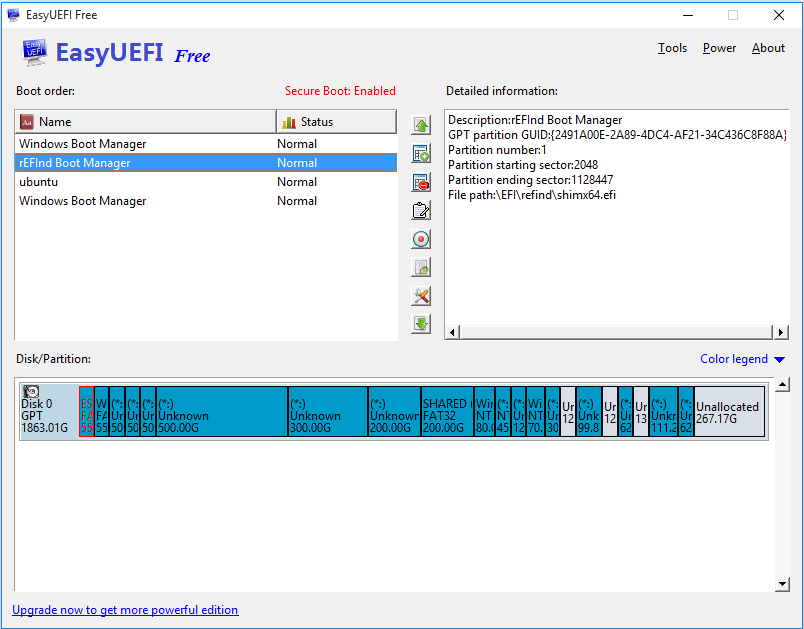The image size is (804, 629).
Task: Click the Secure Boot Enabled status text
Action: (x=340, y=90)
